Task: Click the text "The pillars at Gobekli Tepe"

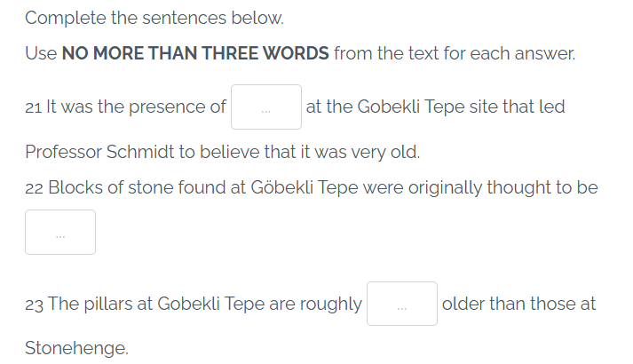Action: pyautogui.click(x=156, y=305)
